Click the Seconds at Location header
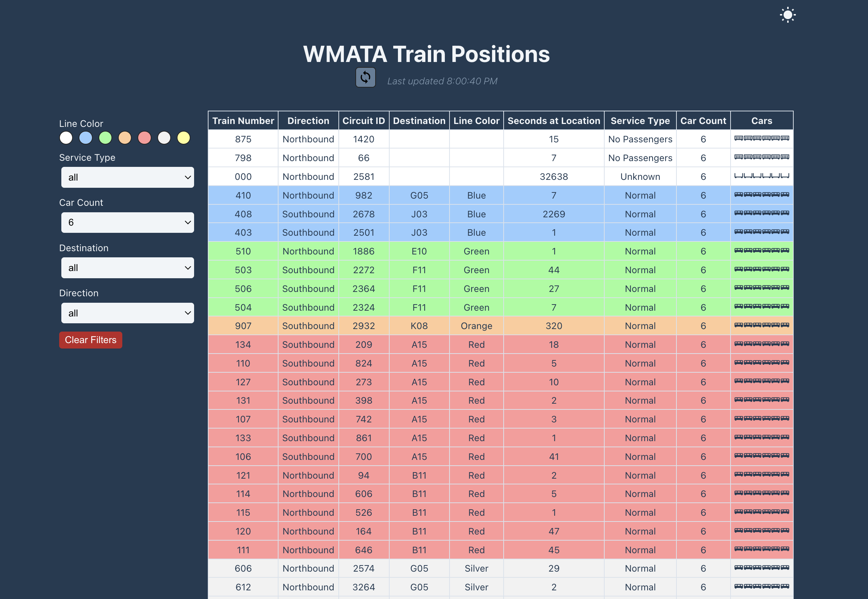 tap(553, 120)
